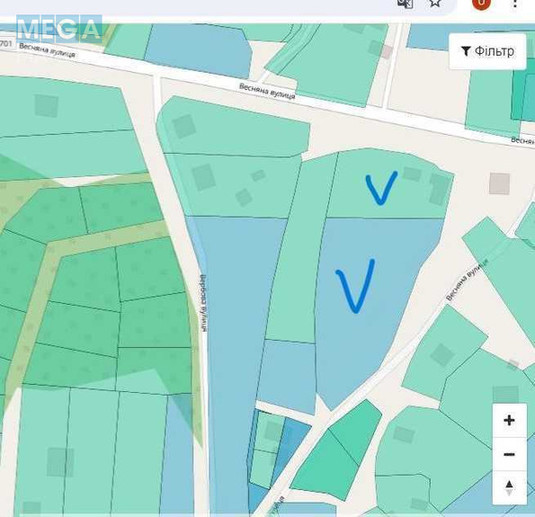The height and width of the screenshot is (517, 535).
Task: Click the Вербова вулиця vertical street label
Action: coord(204,303)
